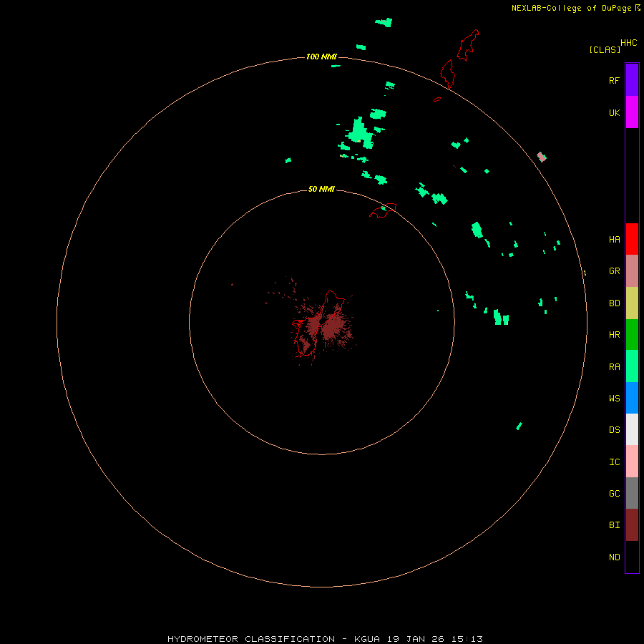Viewport: 644px width, 644px height.
Task: Click the pink graupel echo near the 100 NMI ring
Action: [x=542, y=157]
